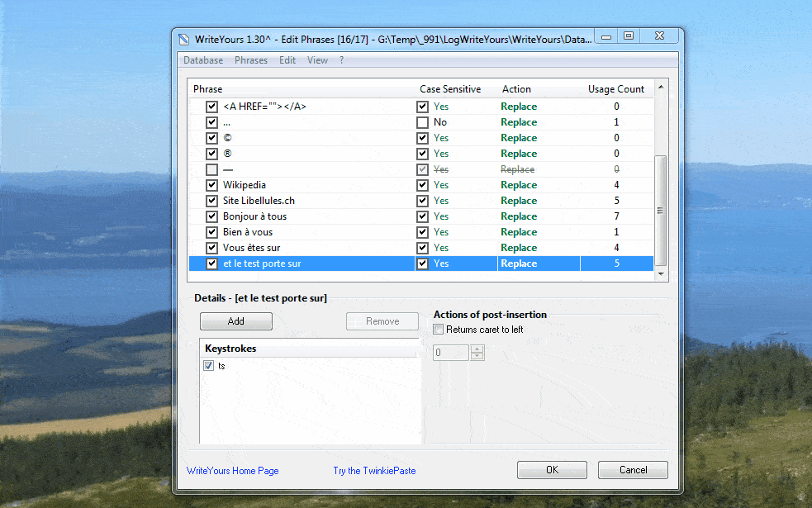
Task: Click the phrase list scroll up arrow
Action: (661, 87)
